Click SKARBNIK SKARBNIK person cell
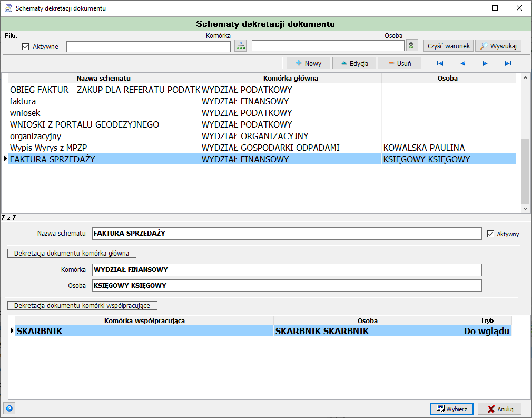This screenshot has height=418, width=532. click(x=368, y=331)
